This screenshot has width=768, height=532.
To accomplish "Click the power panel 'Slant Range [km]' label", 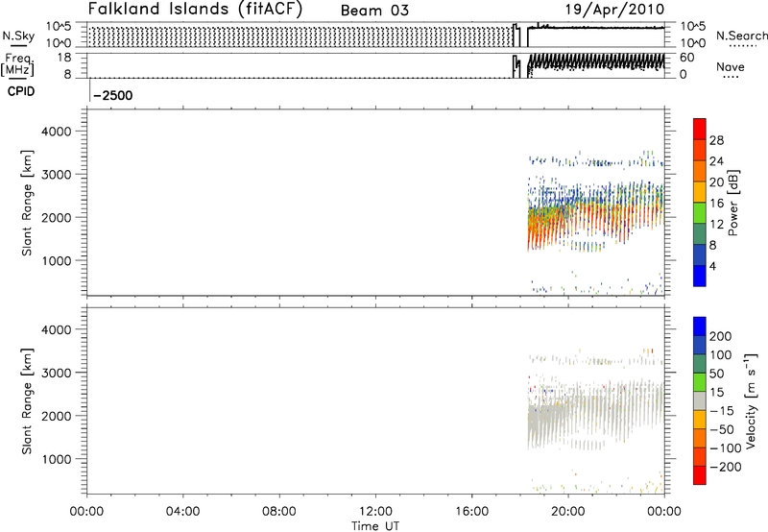I will click(x=27, y=203).
